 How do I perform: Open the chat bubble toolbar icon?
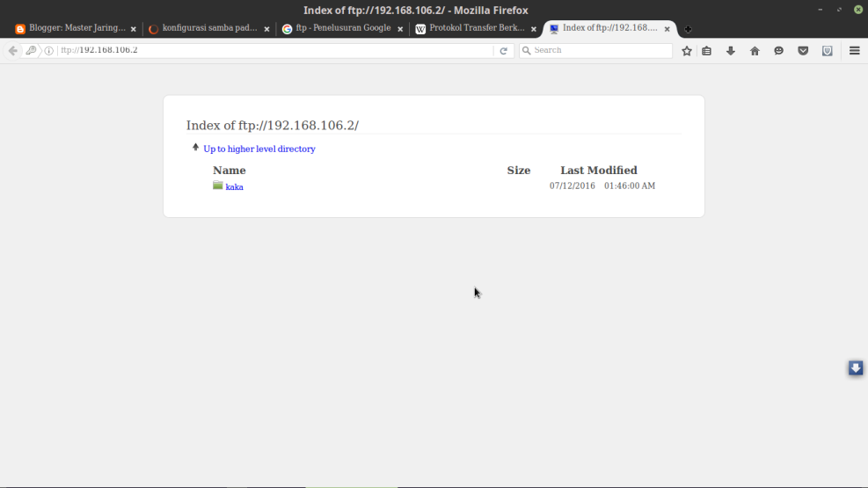[x=778, y=51]
